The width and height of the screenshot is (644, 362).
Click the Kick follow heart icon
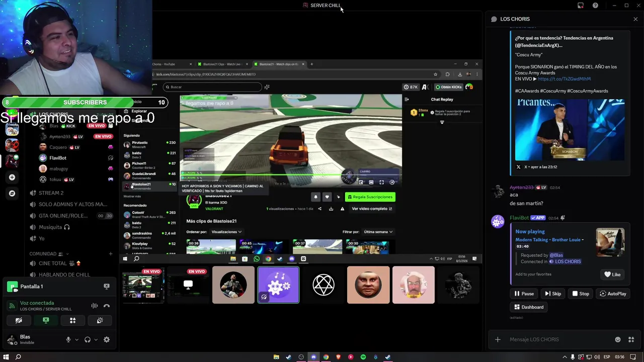coord(327,197)
